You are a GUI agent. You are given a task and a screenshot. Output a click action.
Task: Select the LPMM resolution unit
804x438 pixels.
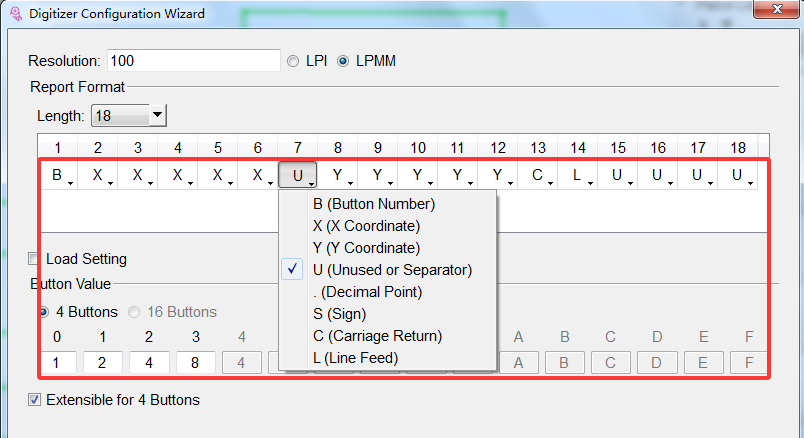(343, 61)
